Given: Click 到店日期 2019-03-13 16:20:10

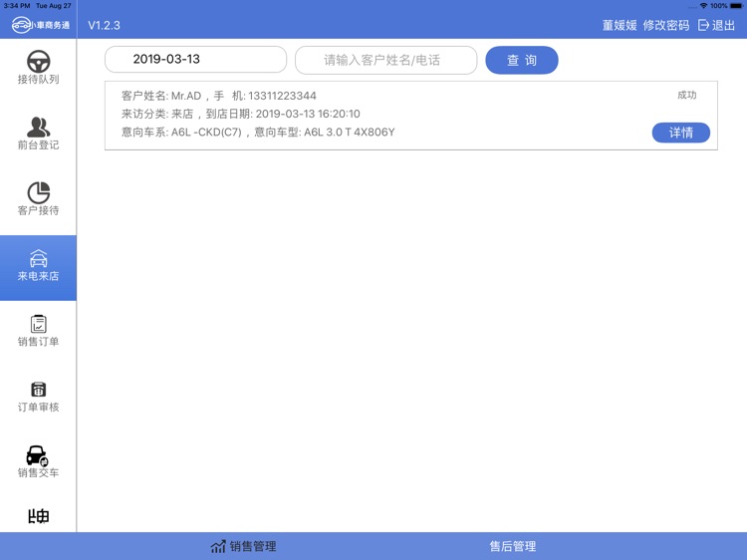Looking at the screenshot, I should [x=283, y=114].
